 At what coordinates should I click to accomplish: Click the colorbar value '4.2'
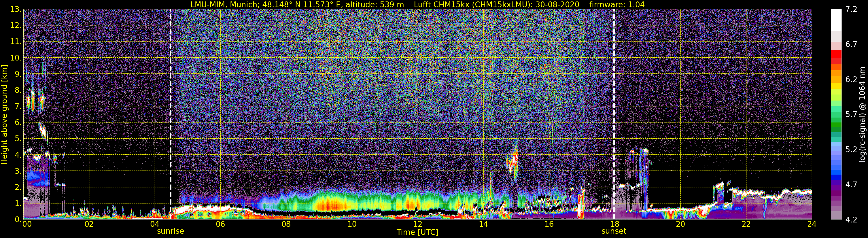coord(851,220)
